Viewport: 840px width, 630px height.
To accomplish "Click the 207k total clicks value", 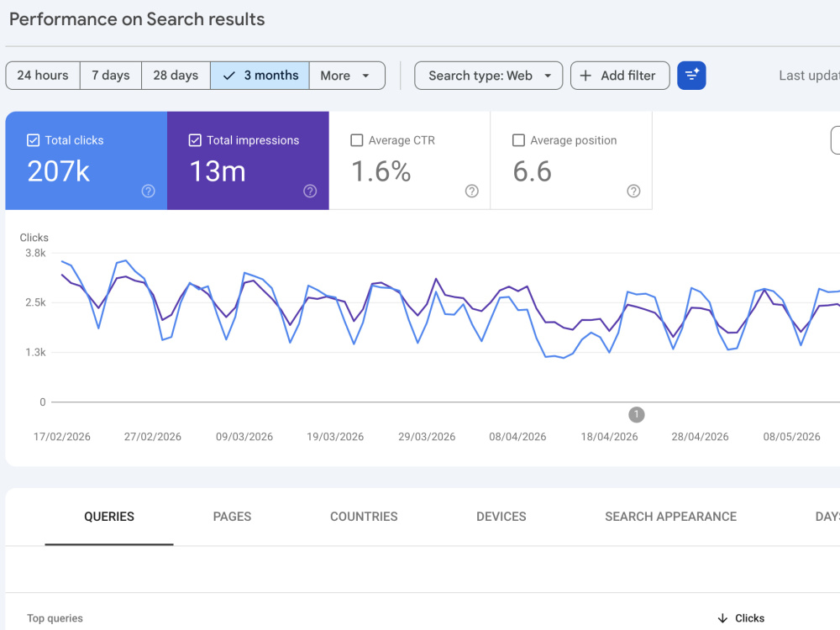I will tap(59, 172).
